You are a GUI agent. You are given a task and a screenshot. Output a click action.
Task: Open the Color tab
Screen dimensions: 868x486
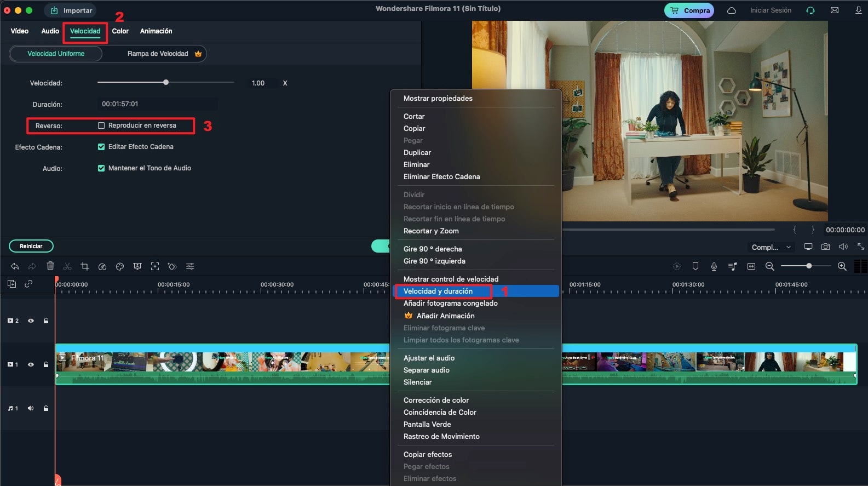[120, 31]
